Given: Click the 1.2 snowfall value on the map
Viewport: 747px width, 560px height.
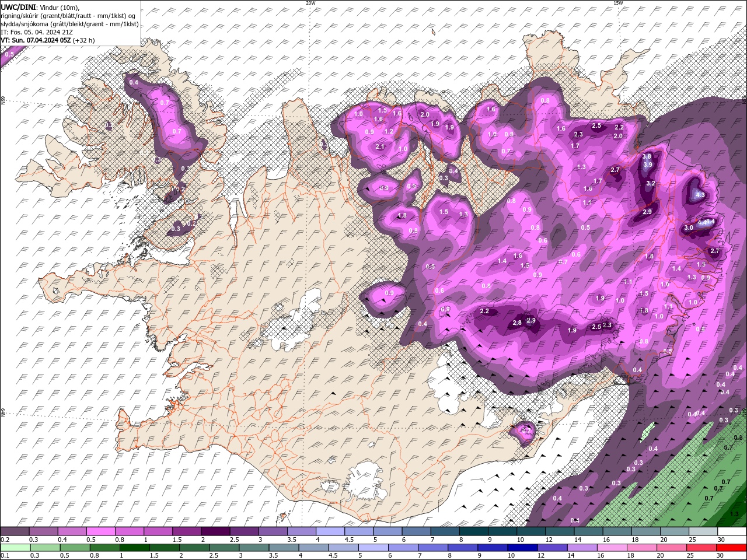Looking at the screenshot, I should [x=389, y=132].
